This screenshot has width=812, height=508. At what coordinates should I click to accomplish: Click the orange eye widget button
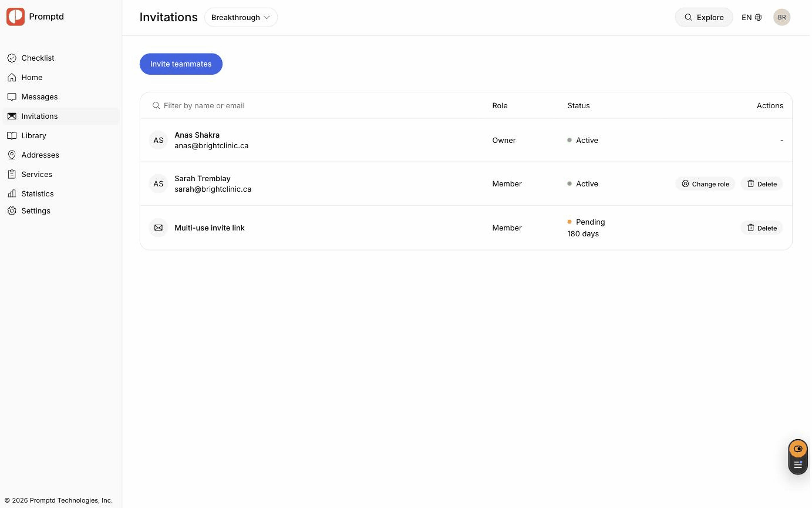click(798, 449)
